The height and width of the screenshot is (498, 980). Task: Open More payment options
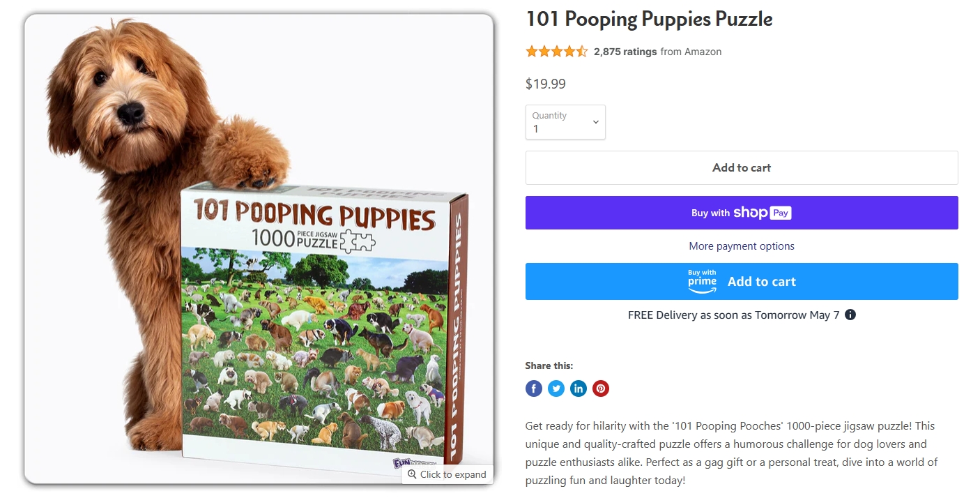(742, 246)
